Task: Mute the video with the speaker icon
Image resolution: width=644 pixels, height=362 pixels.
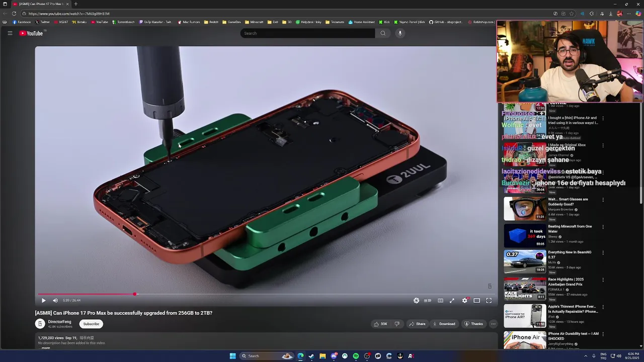Action: click(55, 301)
